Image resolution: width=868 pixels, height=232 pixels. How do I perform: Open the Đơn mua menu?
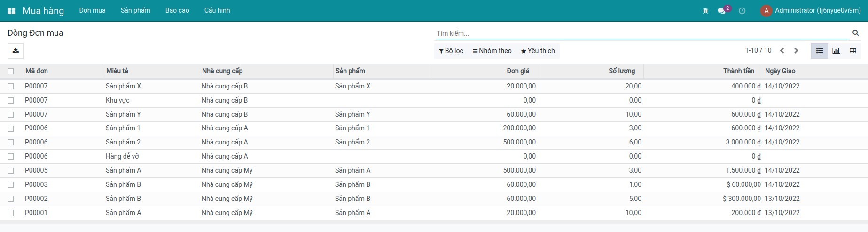tap(92, 10)
